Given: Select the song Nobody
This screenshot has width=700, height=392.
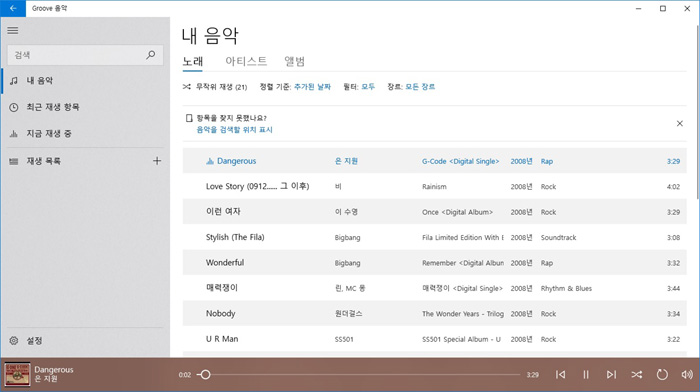Looking at the screenshot, I should [434, 314].
